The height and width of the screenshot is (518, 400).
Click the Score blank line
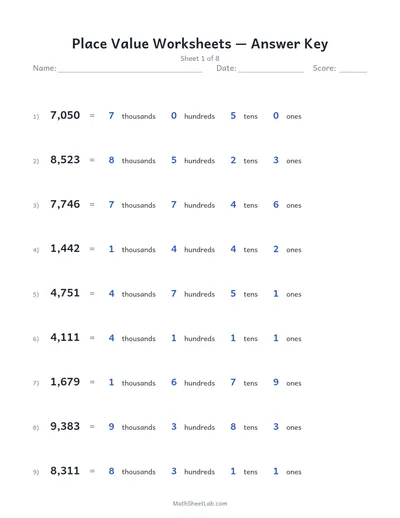tap(353, 71)
